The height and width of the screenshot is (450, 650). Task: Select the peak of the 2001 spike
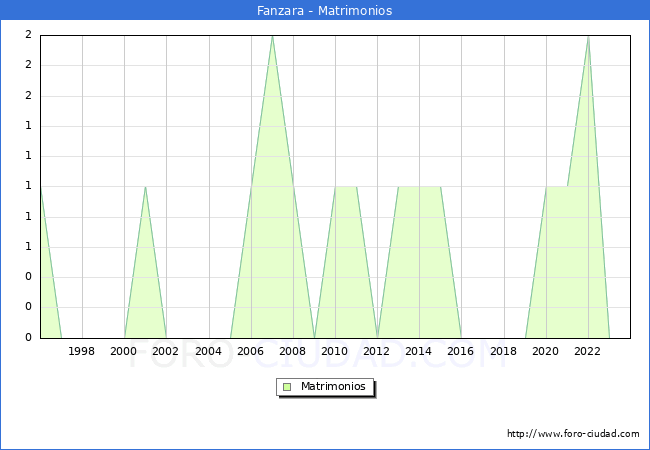[145, 187]
